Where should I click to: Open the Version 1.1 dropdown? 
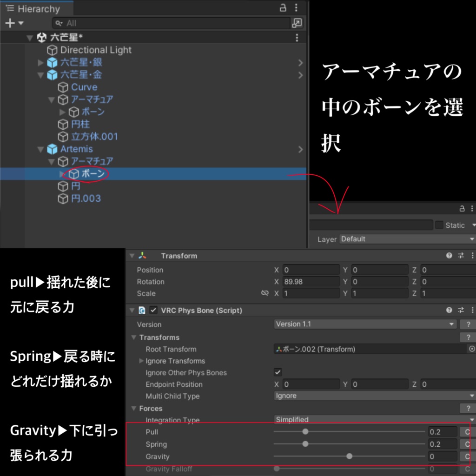365,324
